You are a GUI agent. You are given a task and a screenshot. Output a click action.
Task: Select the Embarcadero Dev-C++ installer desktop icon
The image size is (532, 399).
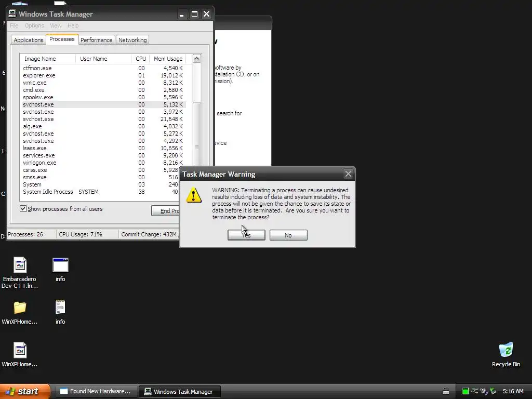[20, 273]
